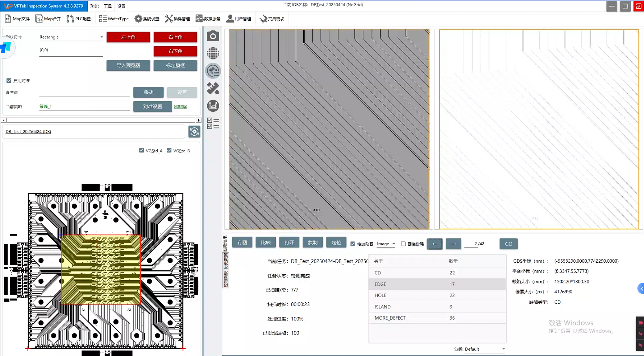Open the Image type dropdown
This screenshot has height=356, width=644.
(x=386, y=244)
